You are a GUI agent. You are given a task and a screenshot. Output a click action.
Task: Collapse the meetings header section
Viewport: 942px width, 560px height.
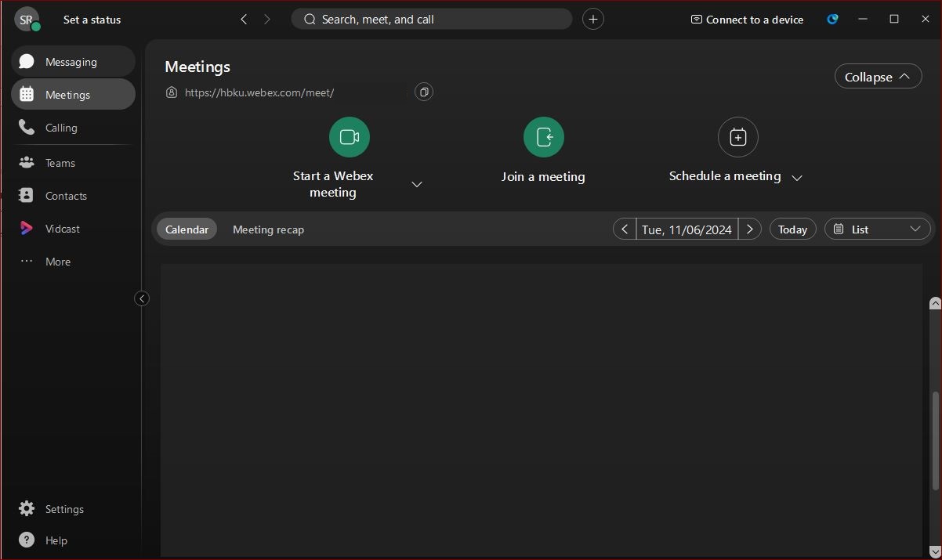pyautogui.click(x=878, y=77)
